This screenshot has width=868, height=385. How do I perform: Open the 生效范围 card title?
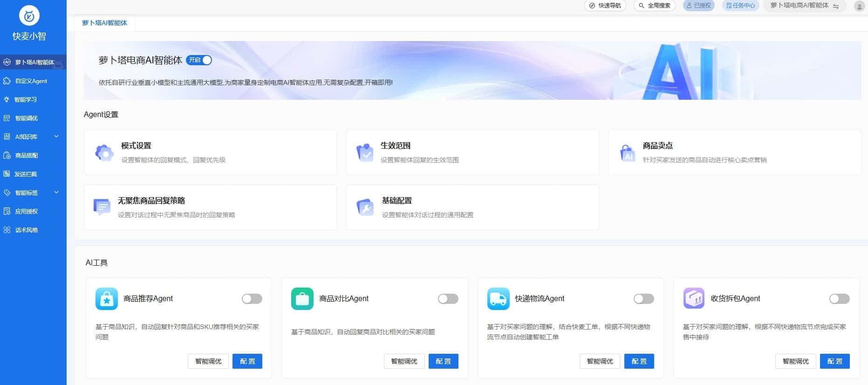pos(396,146)
